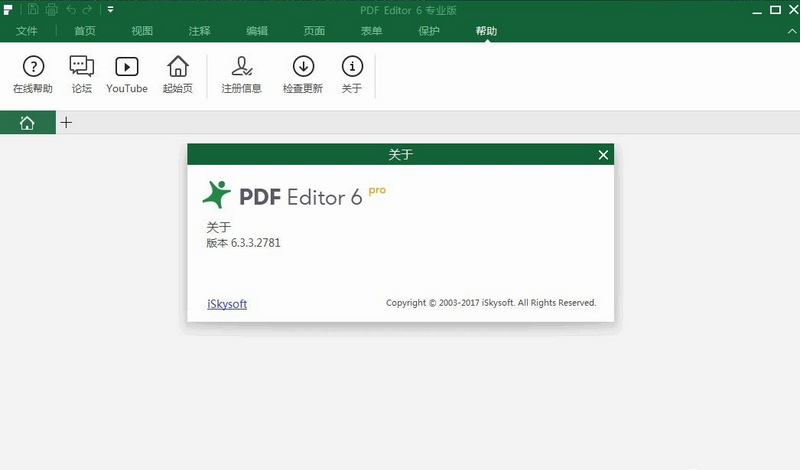
Task: Click the save icon in quick access toolbar
Action: click(33, 9)
